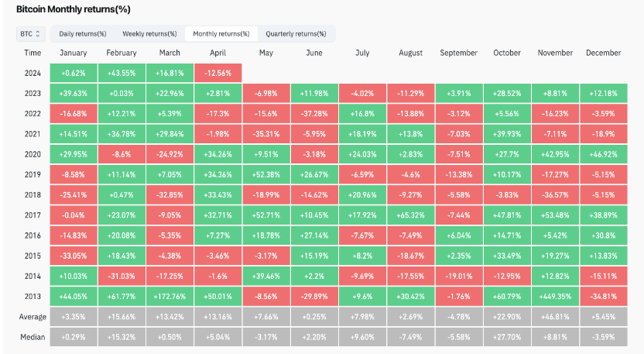Screen dimensions: 644x354
Task: Select the 2024 row label
Action: pyautogui.click(x=33, y=73)
